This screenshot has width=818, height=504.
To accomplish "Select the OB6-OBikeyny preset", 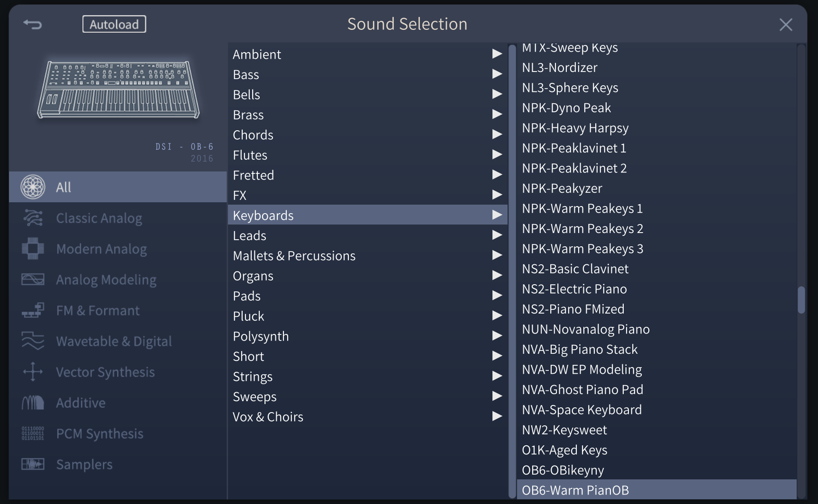I will click(563, 470).
